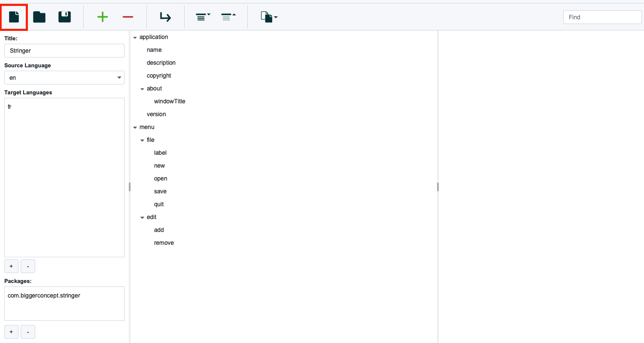This screenshot has width=644, height=343.
Task: Collapse the file tree node
Action: [x=142, y=140]
